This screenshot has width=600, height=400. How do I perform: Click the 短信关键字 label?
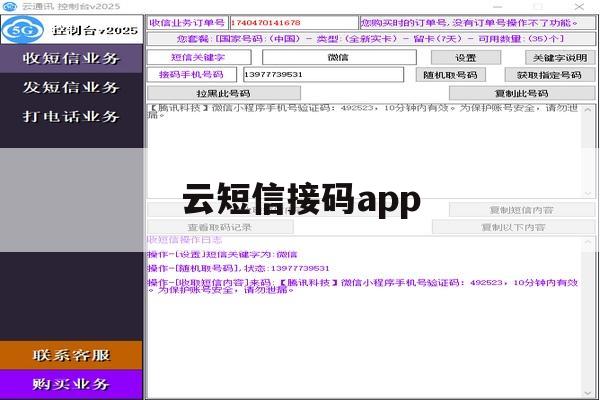coord(198,57)
